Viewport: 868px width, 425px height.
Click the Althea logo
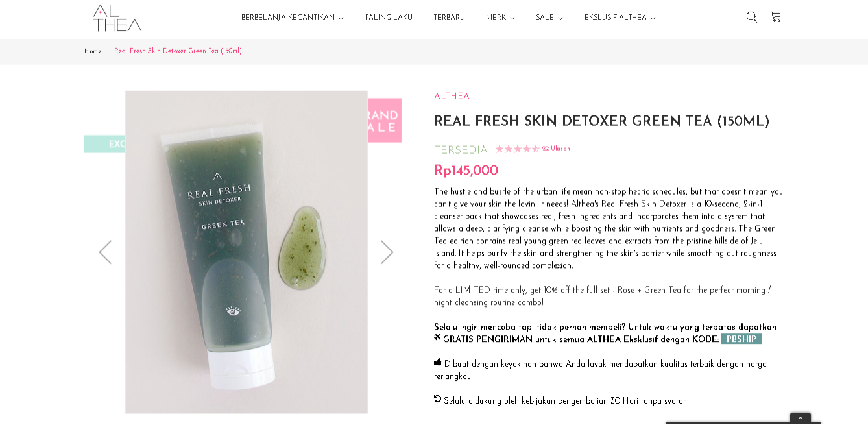click(x=117, y=18)
